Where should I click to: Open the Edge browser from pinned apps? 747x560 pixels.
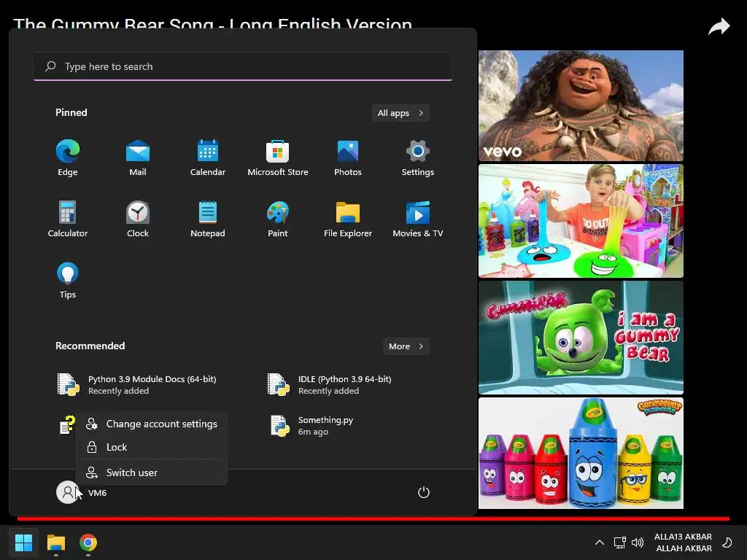pyautogui.click(x=68, y=158)
